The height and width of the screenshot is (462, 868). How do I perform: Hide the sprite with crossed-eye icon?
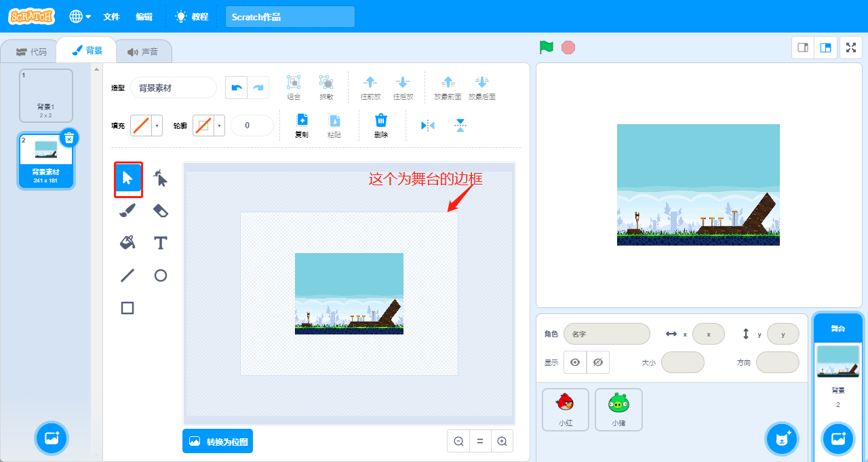[x=597, y=362]
